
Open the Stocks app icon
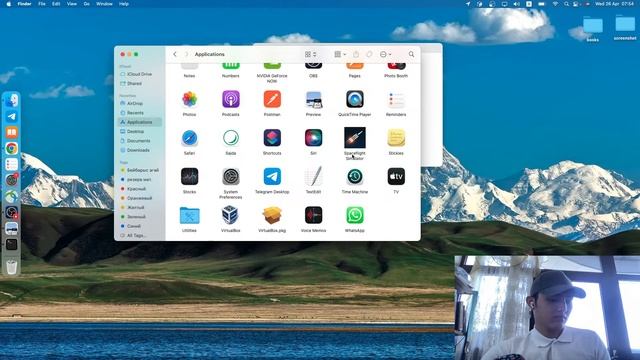tap(189, 177)
